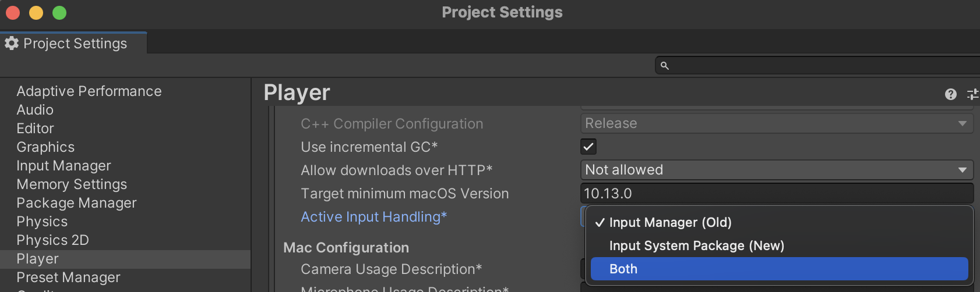Open Adaptive Performance settings category
Image resolution: width=980 pixels, height=292 pixels.
click(x=89, y=91)
